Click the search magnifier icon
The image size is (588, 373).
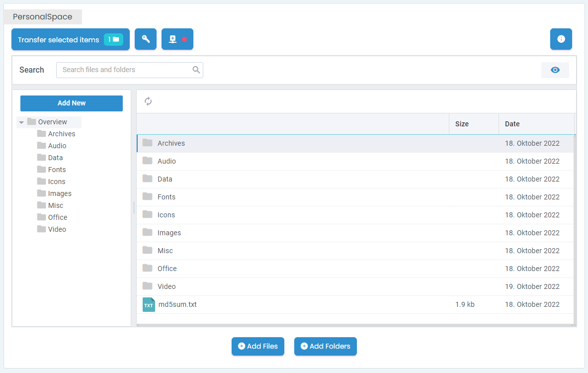196,70
